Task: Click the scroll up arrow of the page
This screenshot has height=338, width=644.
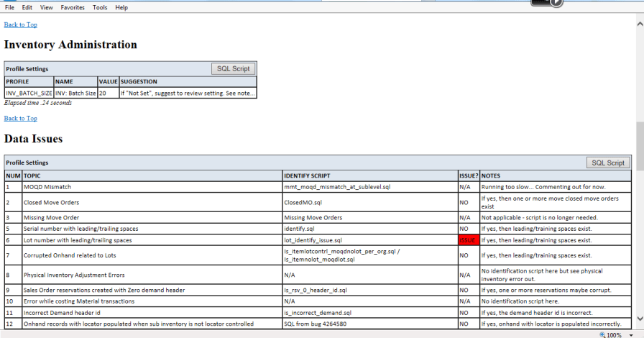Action: point(640,24)
